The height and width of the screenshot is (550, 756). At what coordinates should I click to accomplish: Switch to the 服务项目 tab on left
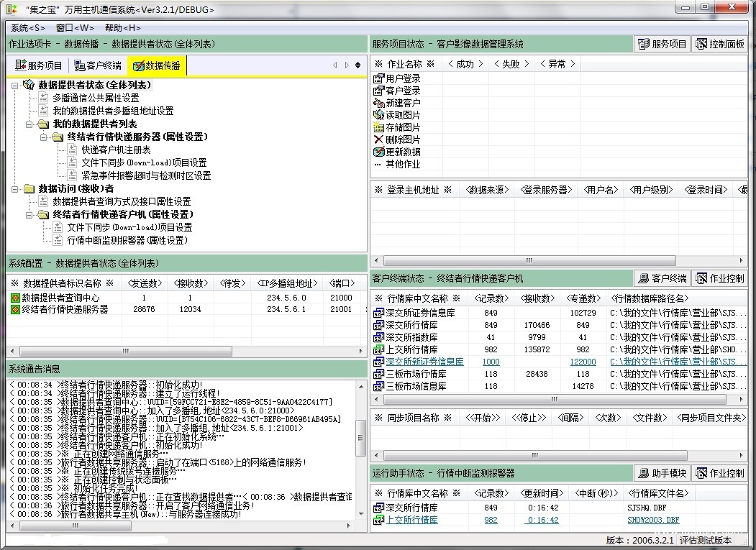[39, 65]
